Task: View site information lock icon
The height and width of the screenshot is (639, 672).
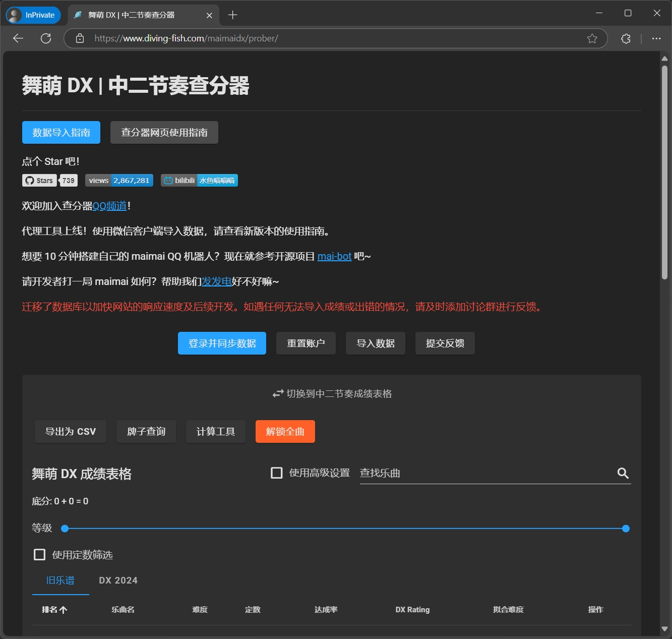Action: coord(80,38)
